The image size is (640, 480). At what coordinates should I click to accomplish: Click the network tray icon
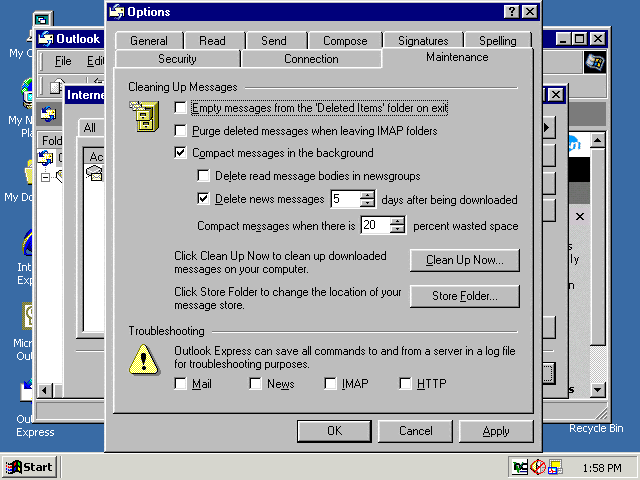(520, 467)
